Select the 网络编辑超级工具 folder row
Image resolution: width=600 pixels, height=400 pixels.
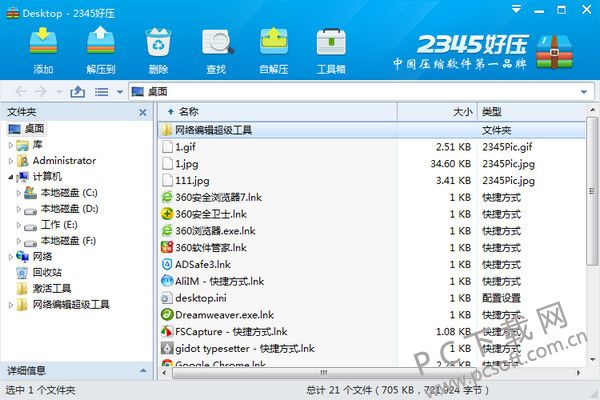372,130
